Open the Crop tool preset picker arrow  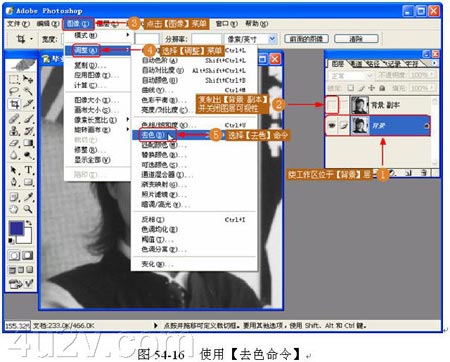(31, 39)
